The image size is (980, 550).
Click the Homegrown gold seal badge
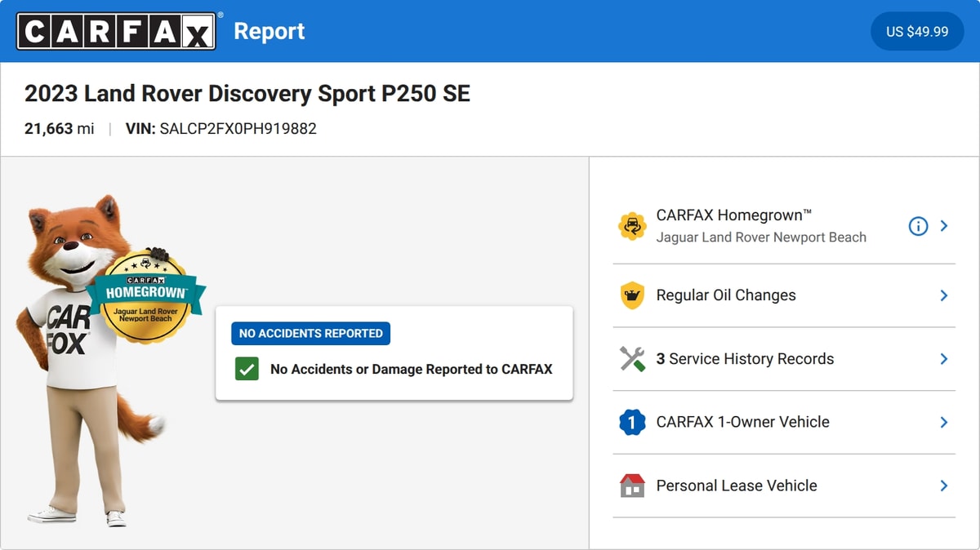(146, 296)
